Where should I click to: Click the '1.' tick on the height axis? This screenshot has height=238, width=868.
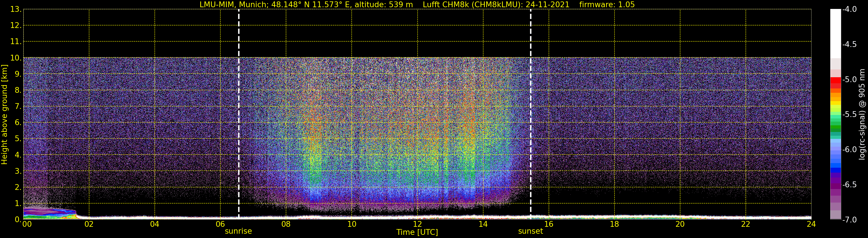18,204
